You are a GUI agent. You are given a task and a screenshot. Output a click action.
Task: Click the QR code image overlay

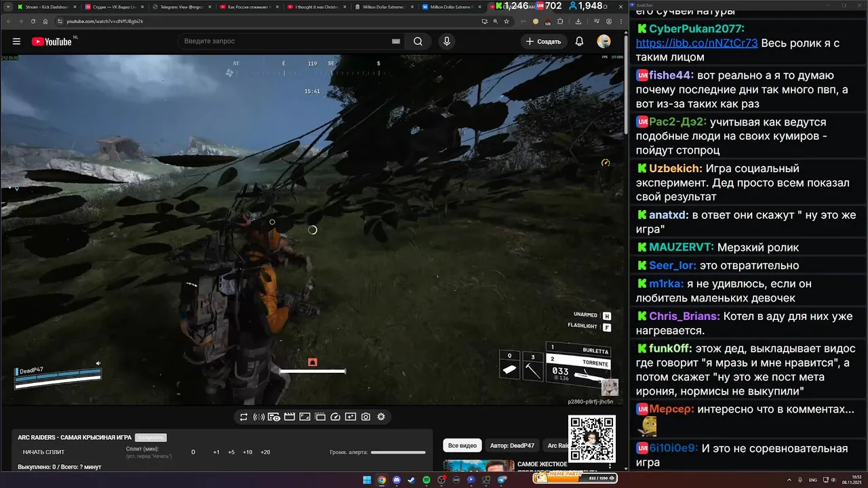point(592,440)
